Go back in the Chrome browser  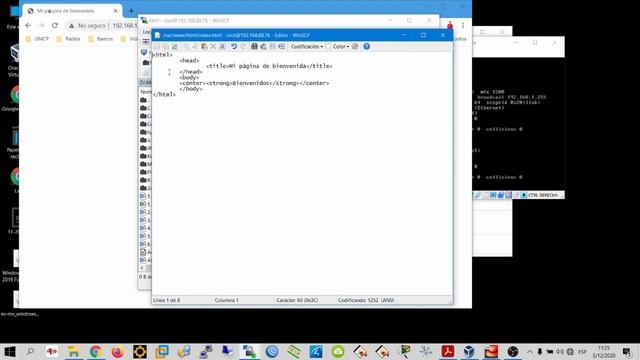[x=28, y=25]
